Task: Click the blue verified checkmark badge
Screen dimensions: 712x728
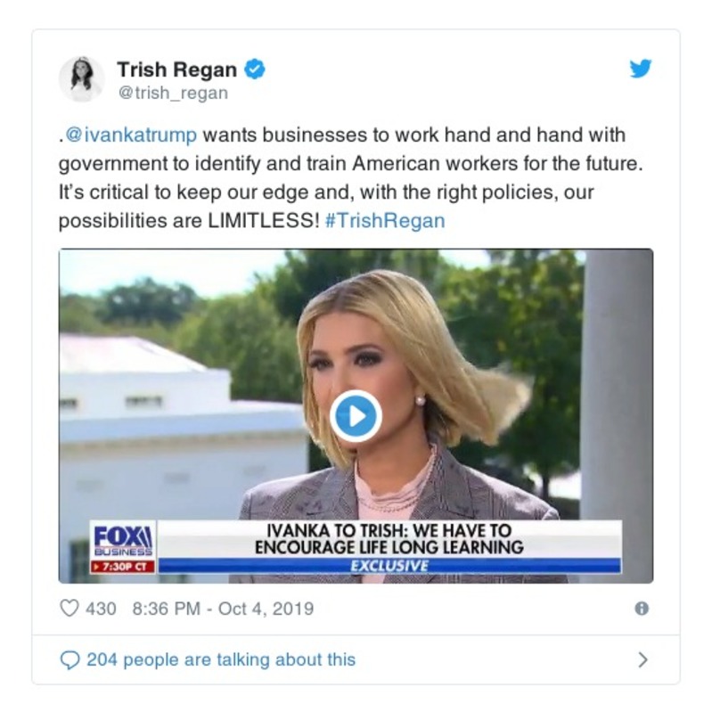Action: pos(255,70)
